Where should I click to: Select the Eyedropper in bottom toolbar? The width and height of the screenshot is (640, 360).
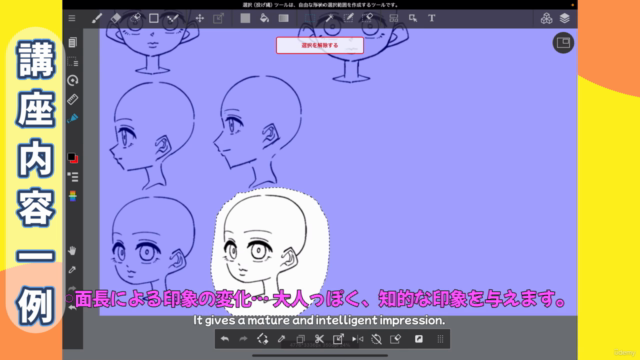point(281,339)
